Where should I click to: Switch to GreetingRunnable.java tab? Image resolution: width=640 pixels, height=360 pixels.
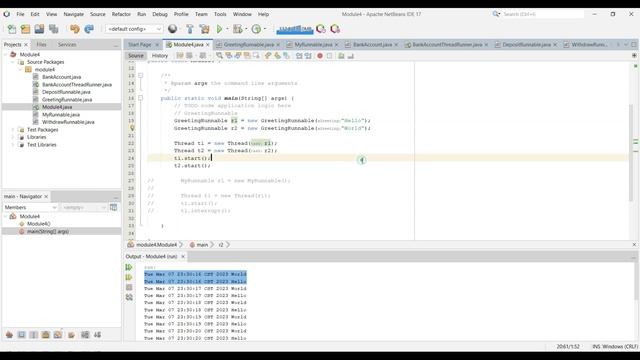click(248, 44)
